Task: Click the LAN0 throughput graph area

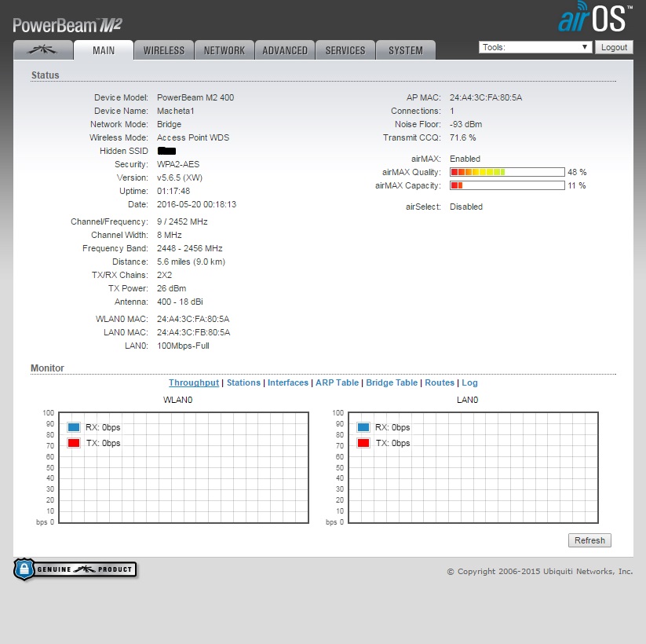Action: (473, 467)
